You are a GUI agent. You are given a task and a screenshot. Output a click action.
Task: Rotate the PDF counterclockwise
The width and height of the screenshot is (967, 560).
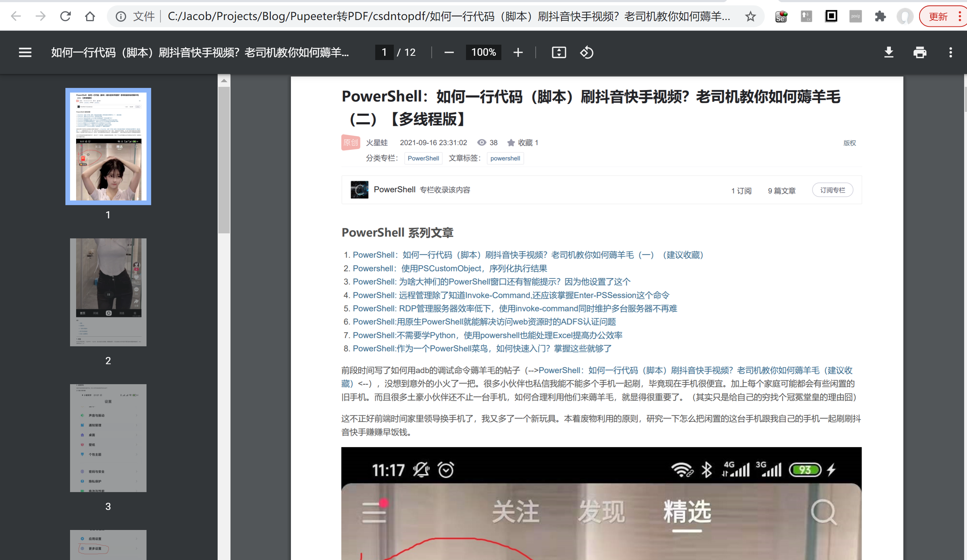tap(587, 52)
